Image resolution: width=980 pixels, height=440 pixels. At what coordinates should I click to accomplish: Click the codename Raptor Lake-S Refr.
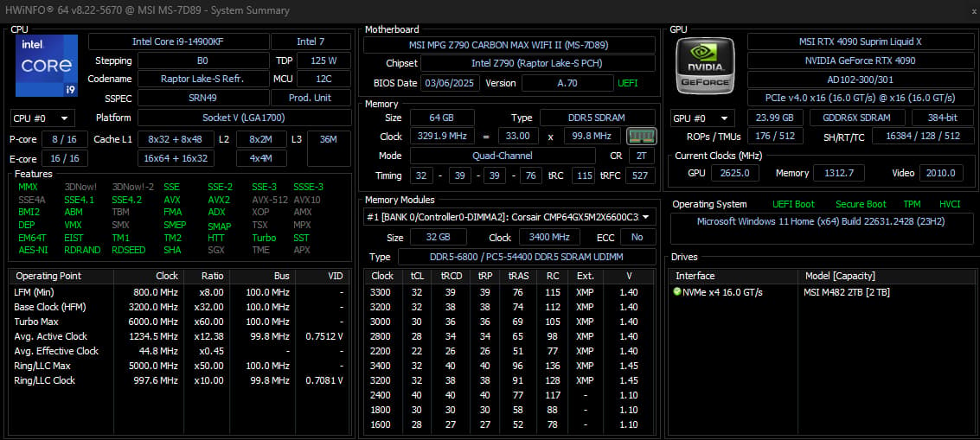pyautogui.click(x=202, y=80)
